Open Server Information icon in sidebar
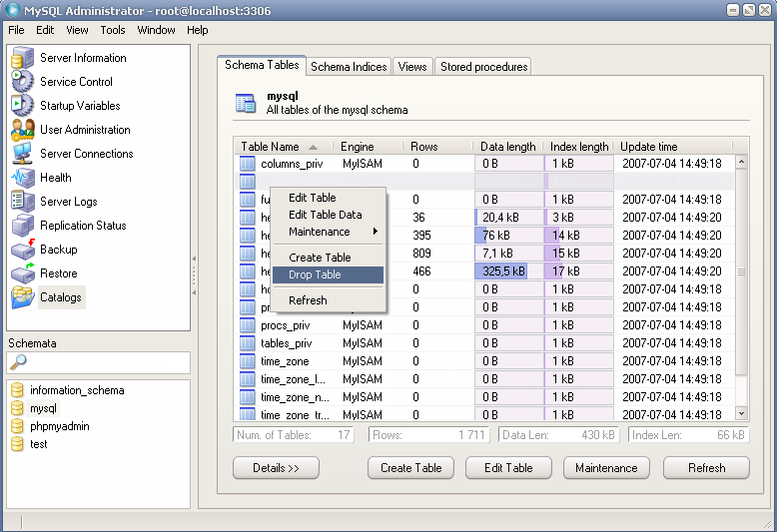This screenshot has height=532, width=777. click(22, 58)
